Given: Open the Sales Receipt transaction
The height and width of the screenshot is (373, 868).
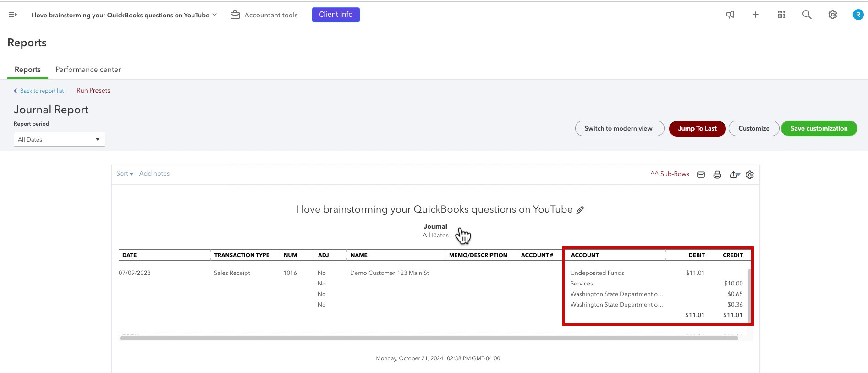Looking at the screenshot, I should (x=232, y=273).
